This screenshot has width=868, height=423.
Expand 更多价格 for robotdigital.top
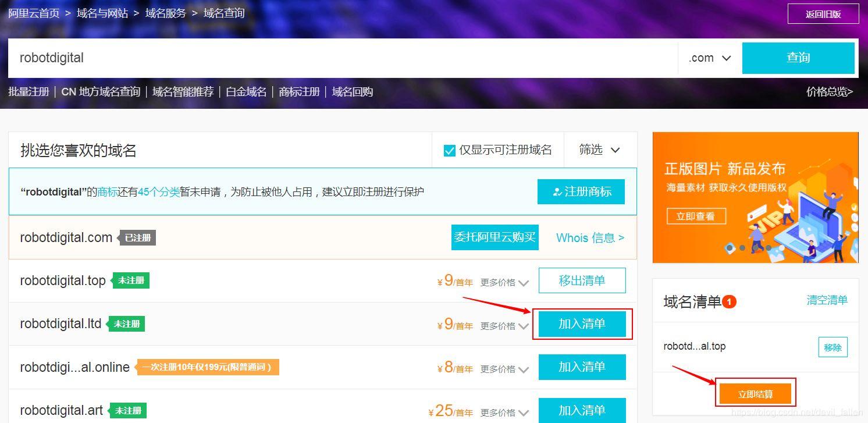tap(504, 283)
